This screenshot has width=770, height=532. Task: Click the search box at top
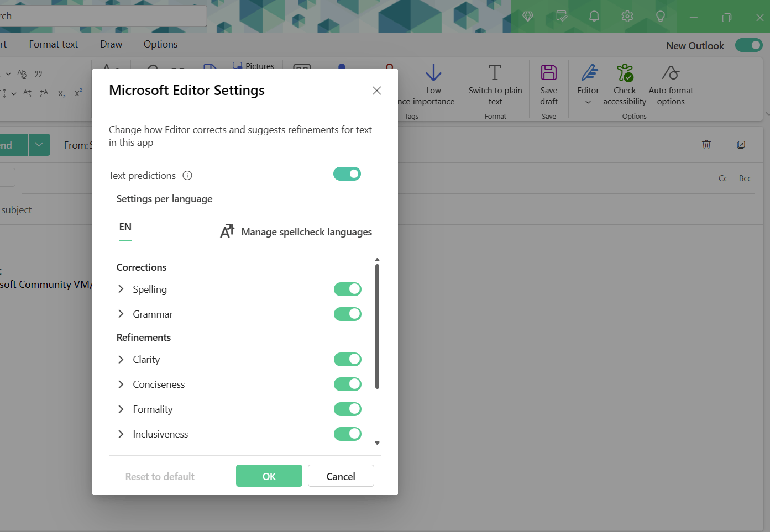tap(103, 16)
